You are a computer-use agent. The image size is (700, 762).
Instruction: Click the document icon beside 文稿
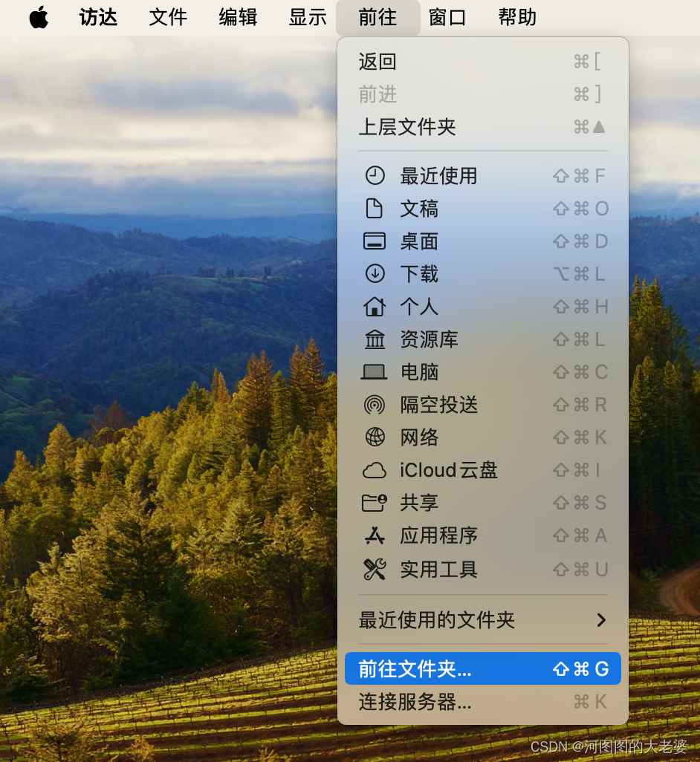tap(375, 209)
